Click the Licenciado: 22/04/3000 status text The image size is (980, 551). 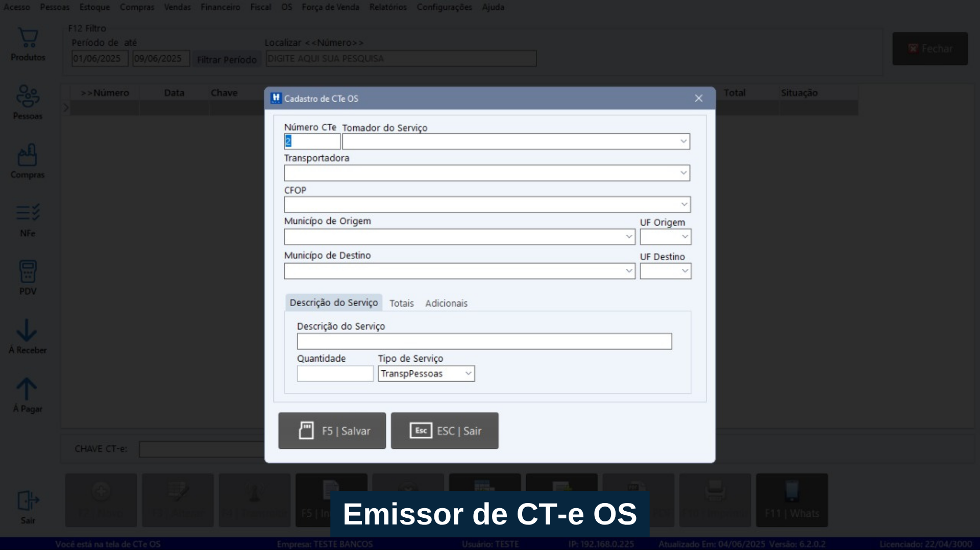[x=925, y=544]
